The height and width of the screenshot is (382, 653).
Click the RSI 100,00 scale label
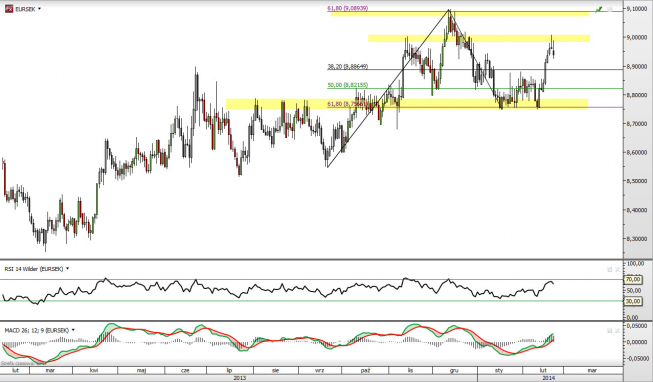[635, 263]
